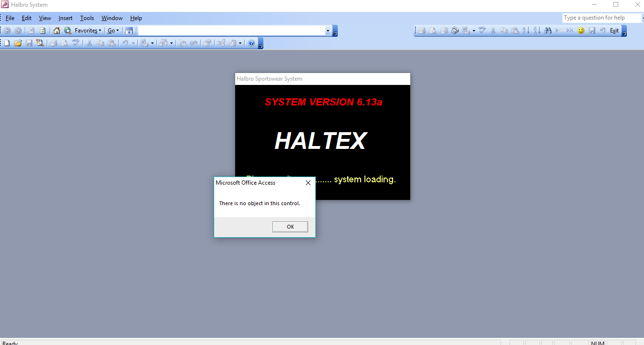
Task: Open the Code editor icon
Action: click(182, 43)
